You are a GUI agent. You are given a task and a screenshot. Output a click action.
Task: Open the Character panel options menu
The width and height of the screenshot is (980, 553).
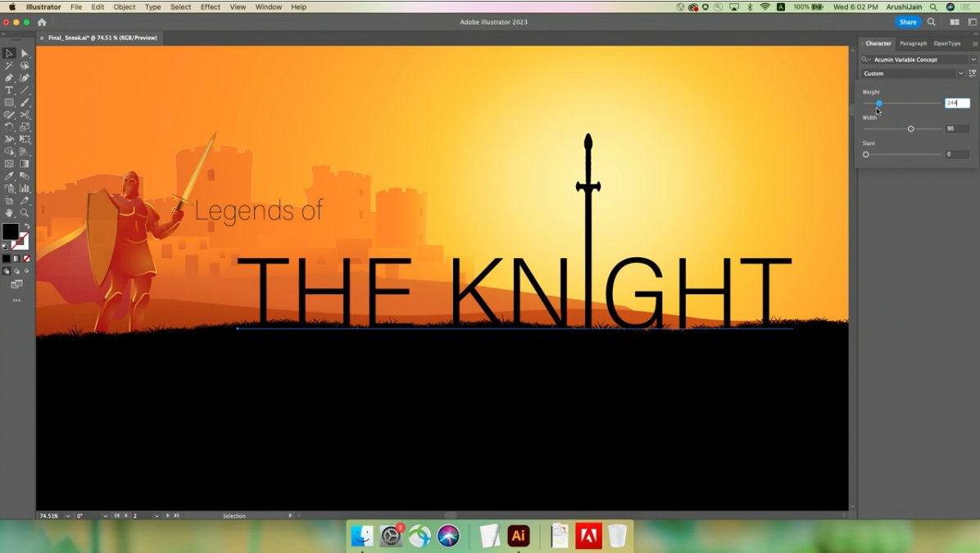[x=974, y=43]
